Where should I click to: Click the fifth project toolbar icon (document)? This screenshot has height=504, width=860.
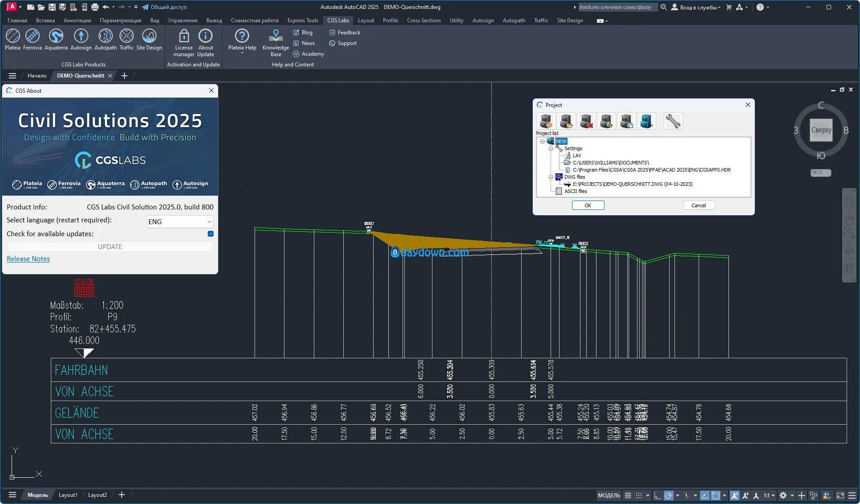[x=626, y=121]
